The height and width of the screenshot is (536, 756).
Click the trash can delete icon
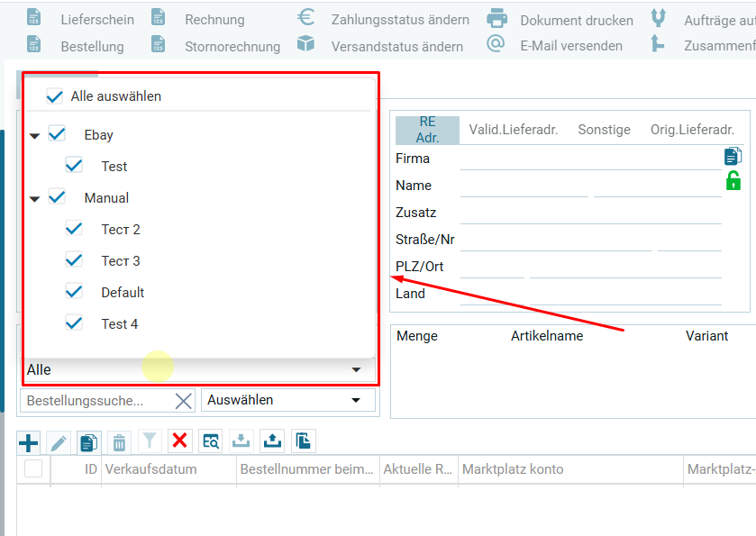(x=119, y=441)
